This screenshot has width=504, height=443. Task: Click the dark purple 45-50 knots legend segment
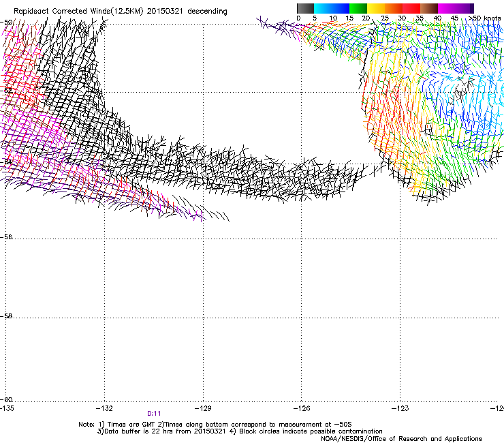click(x=464, y=8)
